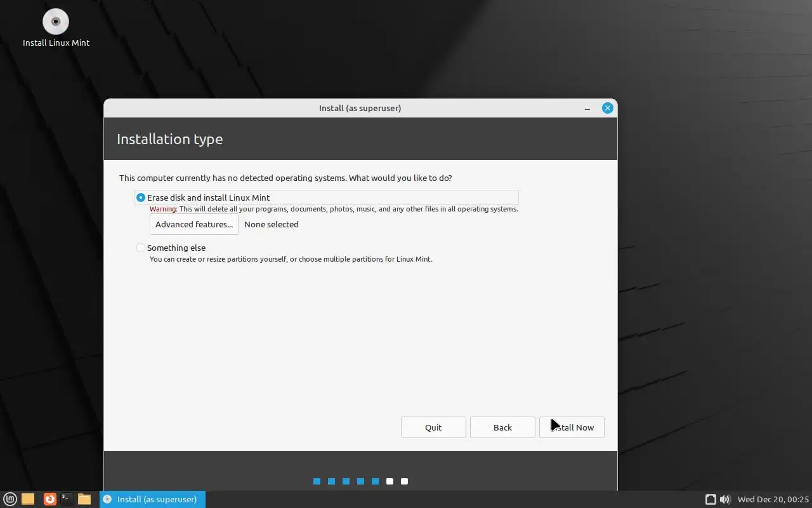This screenshot has width=812, height=508.
Task: Click the volume speaker tray icon
Action: [x=725, y=500]
